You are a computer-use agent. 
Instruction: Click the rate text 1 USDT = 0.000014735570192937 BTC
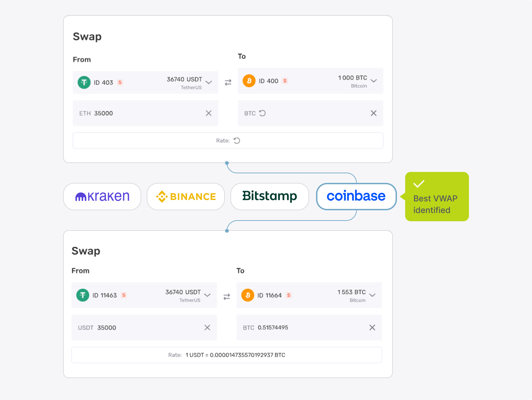click(x=235, y=355)
